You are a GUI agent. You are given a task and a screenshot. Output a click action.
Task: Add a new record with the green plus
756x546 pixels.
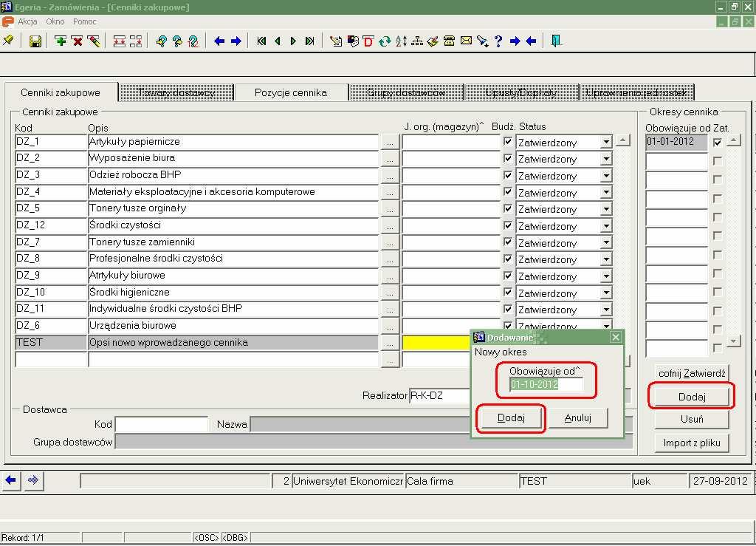pos(61,41)
